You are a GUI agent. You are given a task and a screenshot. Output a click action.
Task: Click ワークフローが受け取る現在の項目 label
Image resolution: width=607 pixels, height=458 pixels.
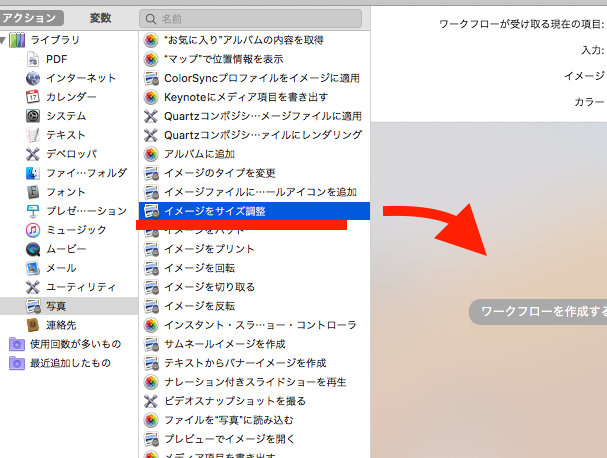pos(521,24)
